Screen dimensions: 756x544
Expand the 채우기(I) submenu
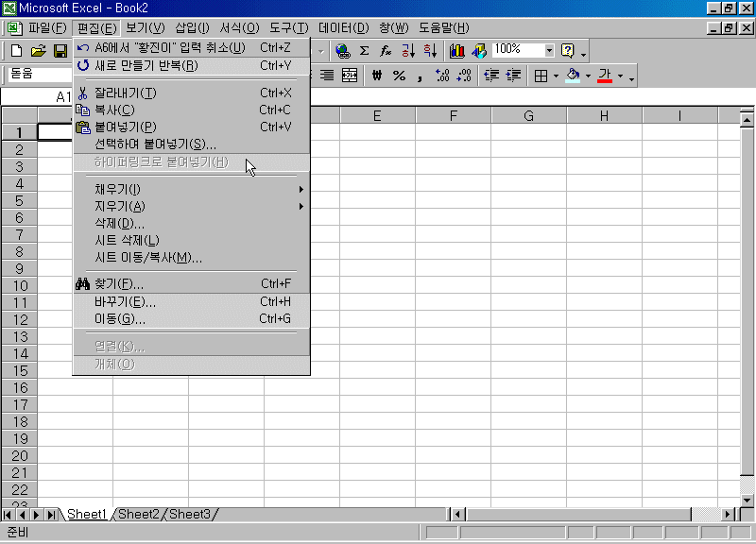192,190
